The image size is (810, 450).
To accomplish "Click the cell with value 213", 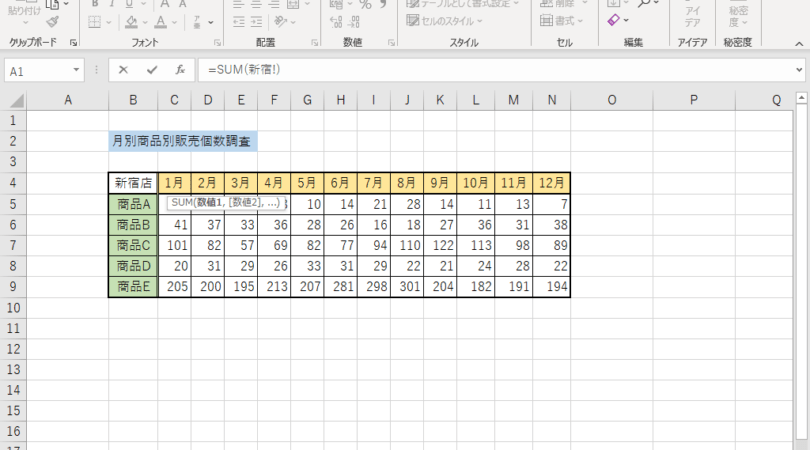I will pos(274,287).
